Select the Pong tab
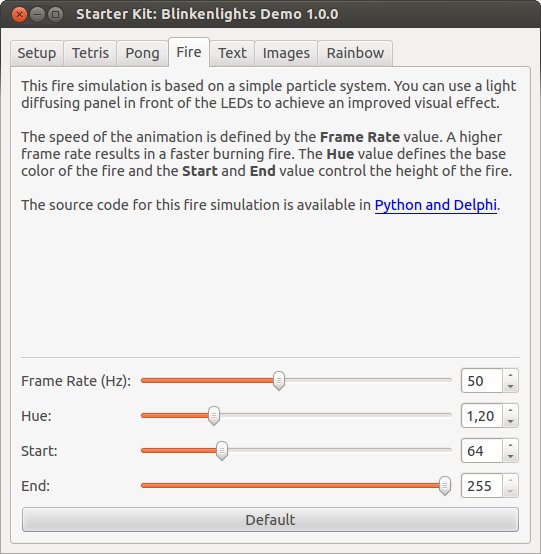541x554 pixels. click(x=142, y=53)
